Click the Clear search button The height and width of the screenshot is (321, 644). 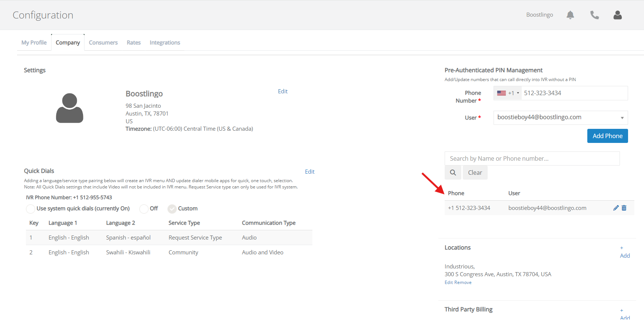point(475,173)
